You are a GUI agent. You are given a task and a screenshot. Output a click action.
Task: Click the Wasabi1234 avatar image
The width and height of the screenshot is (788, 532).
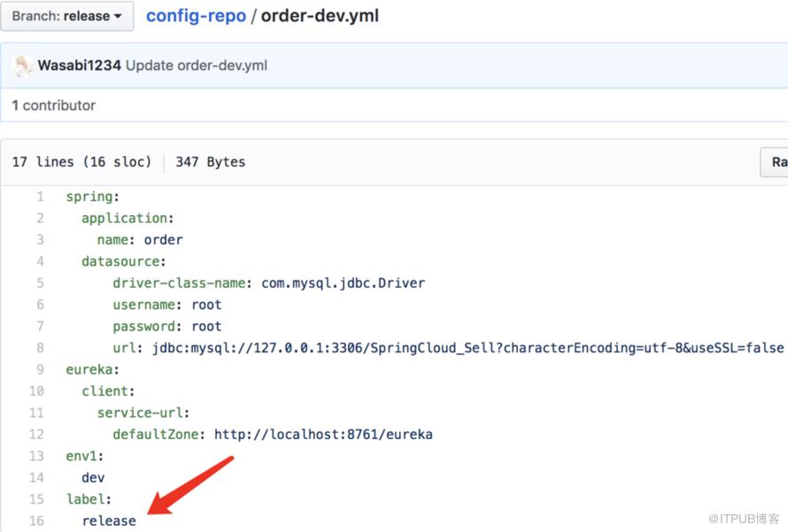pyautogui.click(x=23, y=66)
